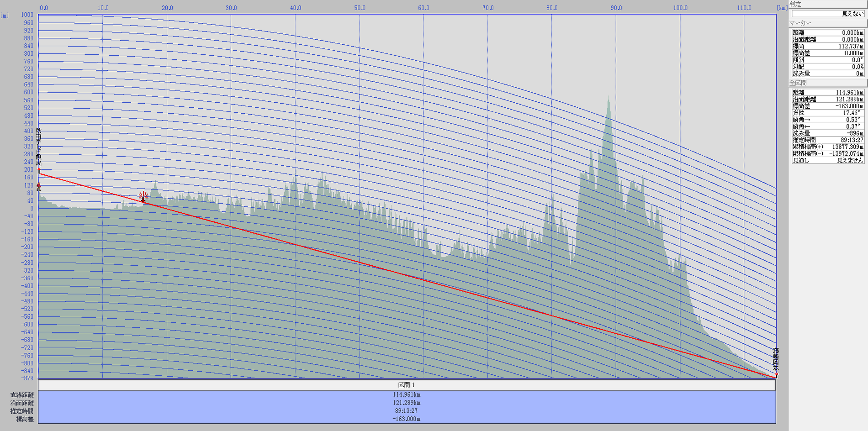Collapse the 判定 panel header
The height and width of the screenshot is (431, 868).
(x=827, y=4)
